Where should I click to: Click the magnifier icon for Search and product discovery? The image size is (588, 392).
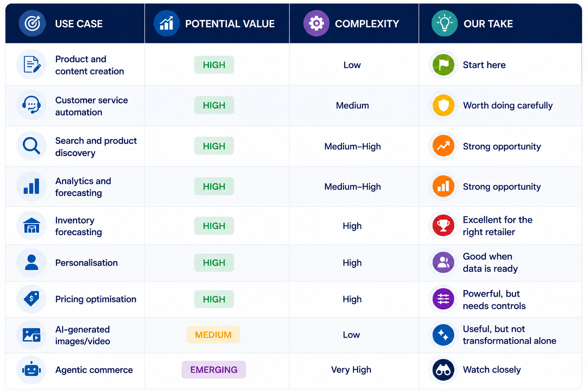(x=31, y=146)
